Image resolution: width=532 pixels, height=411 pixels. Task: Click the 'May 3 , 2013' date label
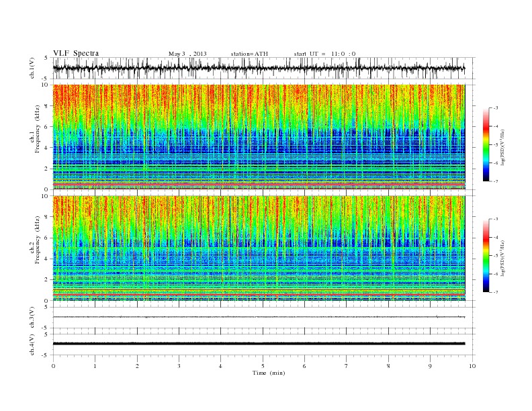tap(187, 54)
